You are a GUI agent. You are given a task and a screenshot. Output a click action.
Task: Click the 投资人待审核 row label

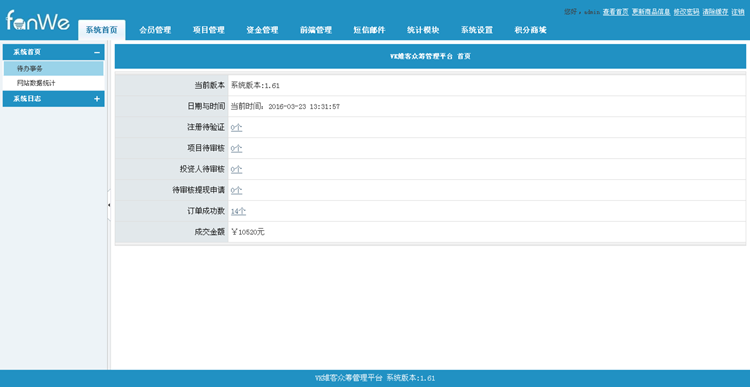coord(202,169)
